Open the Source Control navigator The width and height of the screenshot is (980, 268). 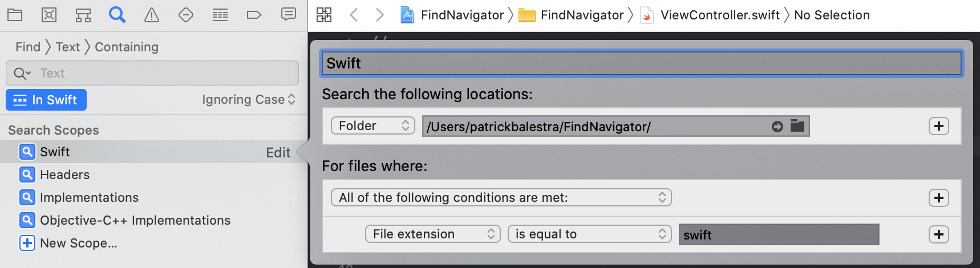click(49, 15)
